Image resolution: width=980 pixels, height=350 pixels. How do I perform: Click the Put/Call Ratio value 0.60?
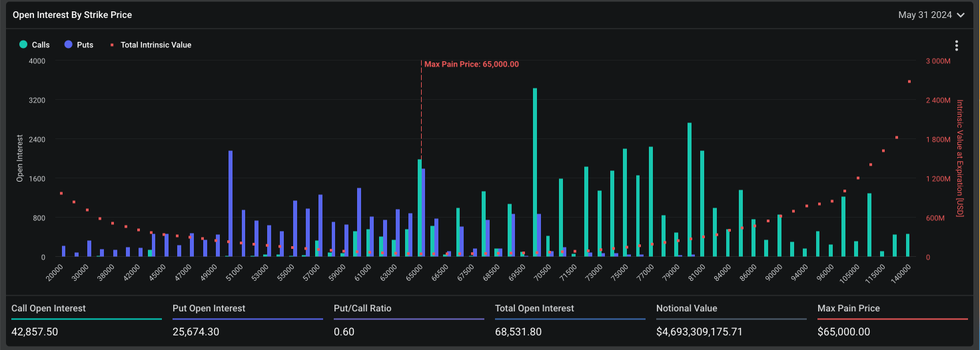coord(344,331)
